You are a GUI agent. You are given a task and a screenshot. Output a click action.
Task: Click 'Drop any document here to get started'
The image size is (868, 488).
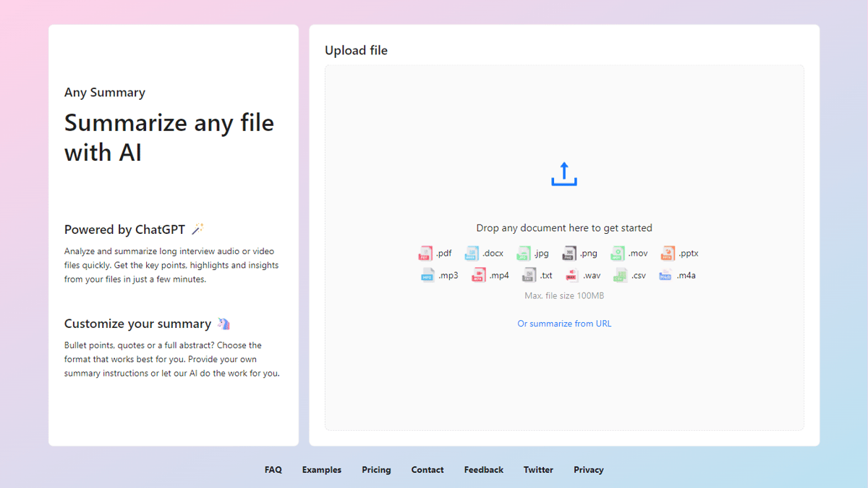point(564,228)
